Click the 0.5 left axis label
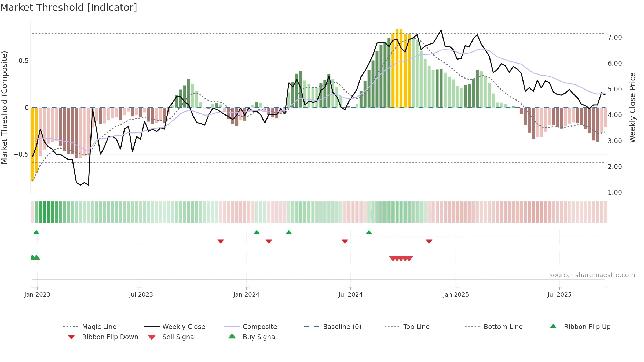This screenshot has width=644, height=362. click(24, 61)
